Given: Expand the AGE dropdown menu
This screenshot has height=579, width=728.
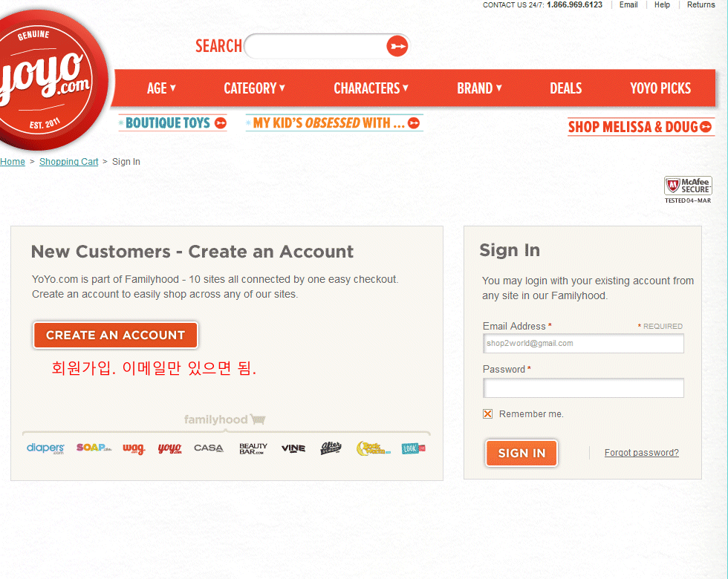Looking at the screenshot, I should (161, 88).
